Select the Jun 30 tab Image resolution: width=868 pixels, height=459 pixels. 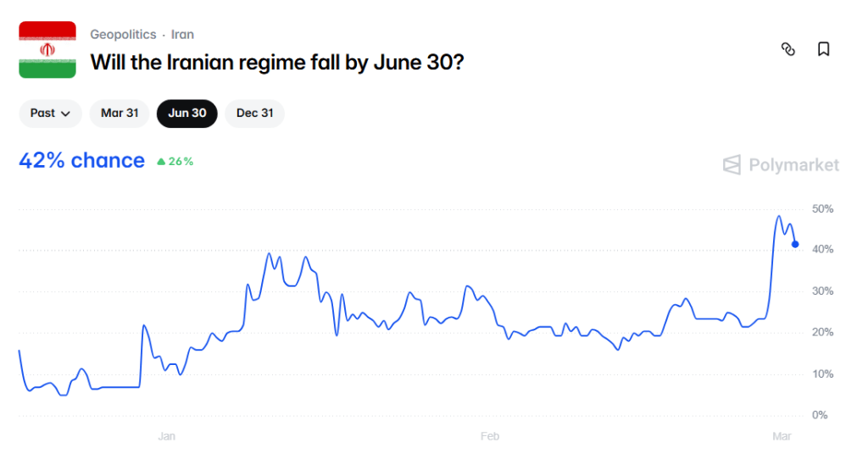point(187,113)
